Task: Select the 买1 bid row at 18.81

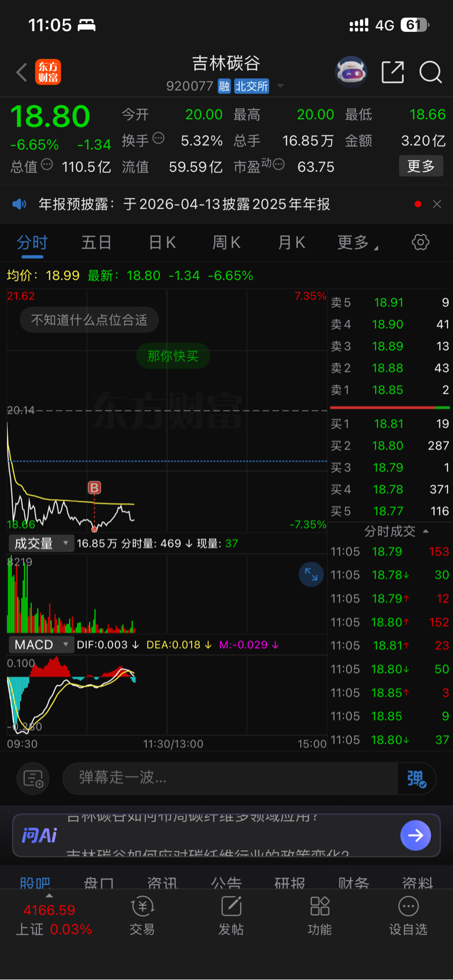Action: tap(389, 424)
